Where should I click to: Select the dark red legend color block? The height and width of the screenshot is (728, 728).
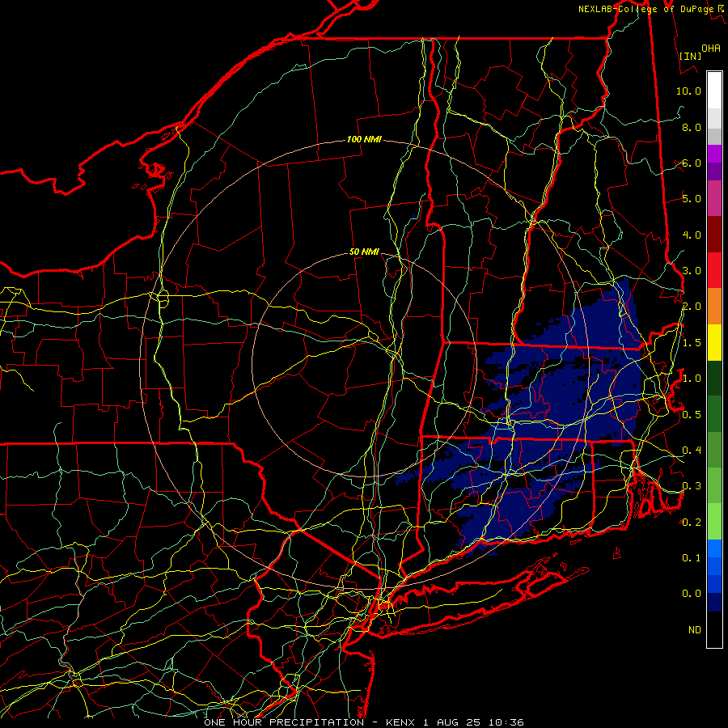[x=714, y=234]
